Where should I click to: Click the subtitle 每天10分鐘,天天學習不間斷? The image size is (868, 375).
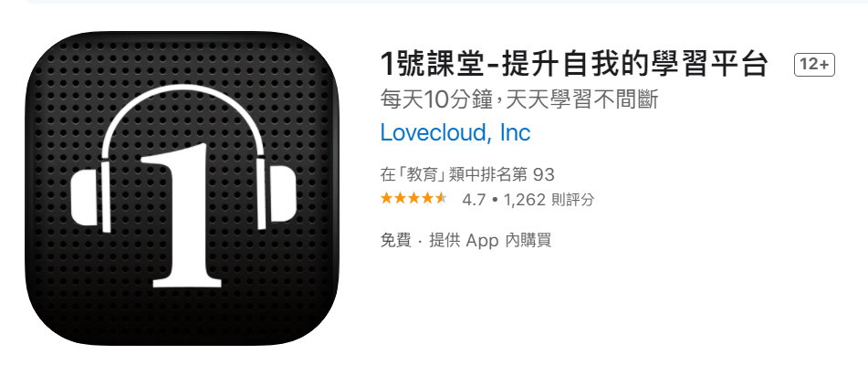pos(519,99)
